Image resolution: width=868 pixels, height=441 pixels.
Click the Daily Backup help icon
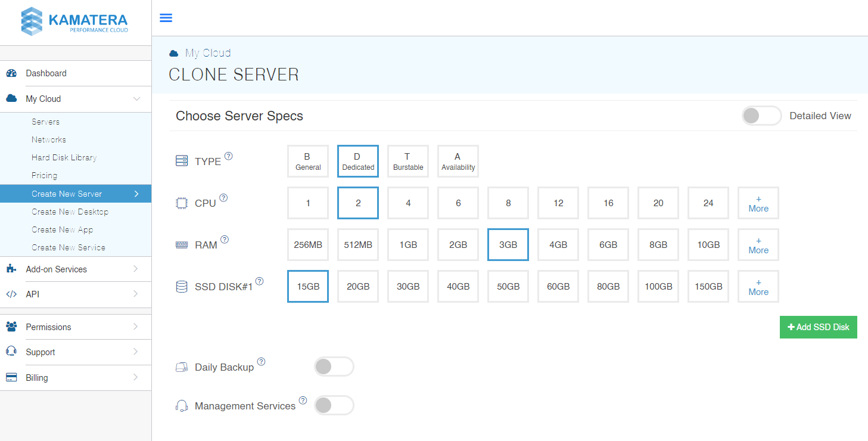[261, 362]
